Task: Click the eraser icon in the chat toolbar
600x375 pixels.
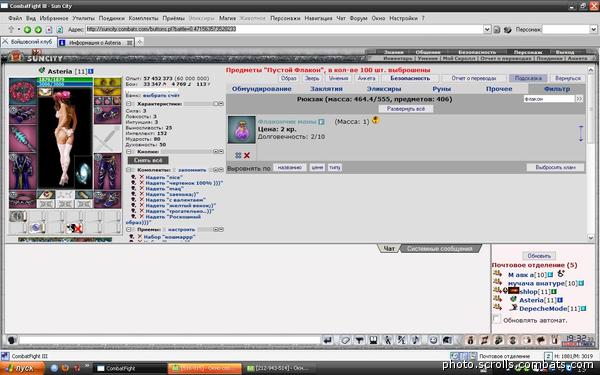Action: 345,340
